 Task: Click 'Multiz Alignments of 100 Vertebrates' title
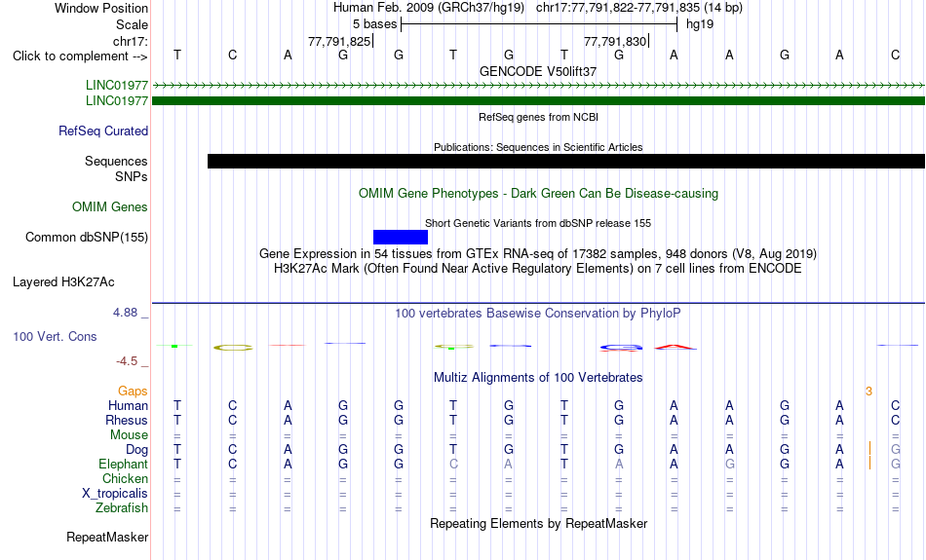tap(538, 378)
